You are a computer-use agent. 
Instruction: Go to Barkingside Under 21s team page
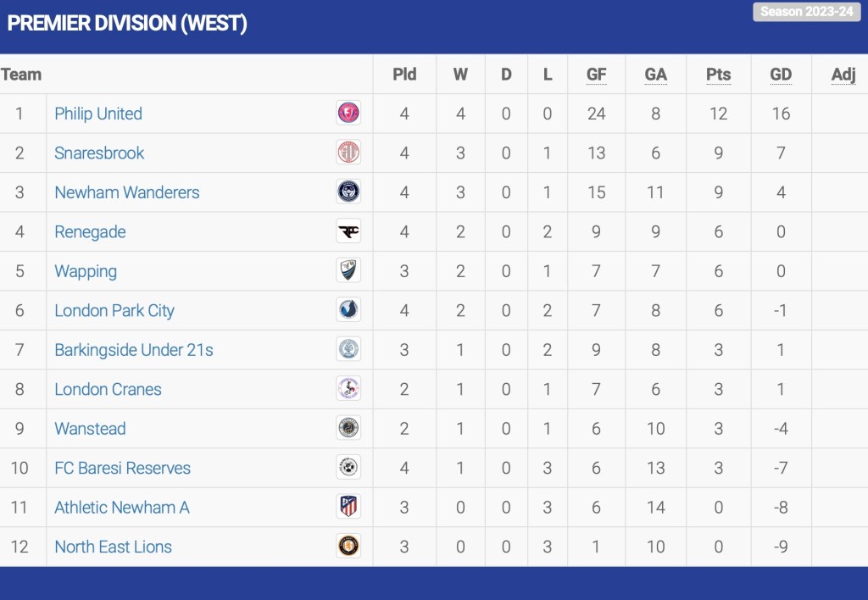pos(134,350)
